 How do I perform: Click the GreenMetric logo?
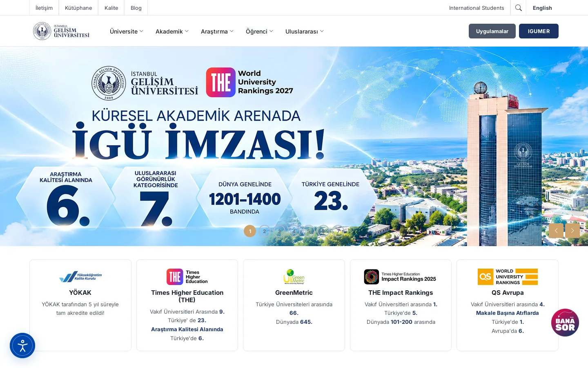[294, 277]
